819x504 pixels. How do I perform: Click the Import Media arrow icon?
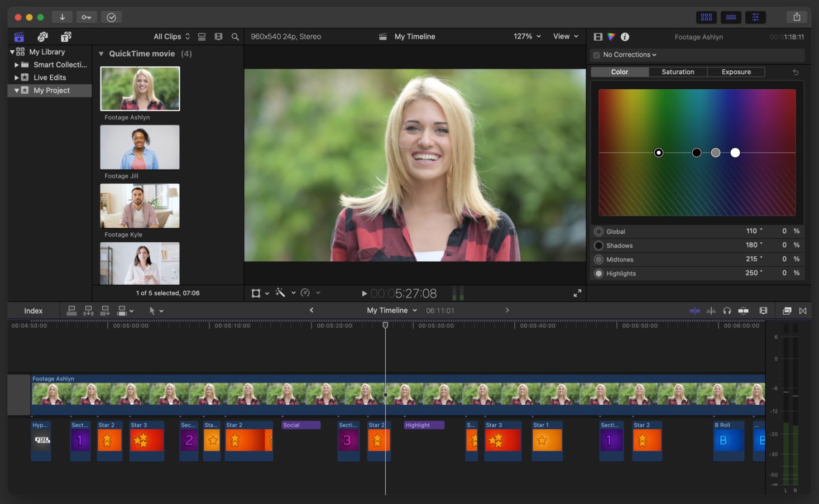click(62, 17)
